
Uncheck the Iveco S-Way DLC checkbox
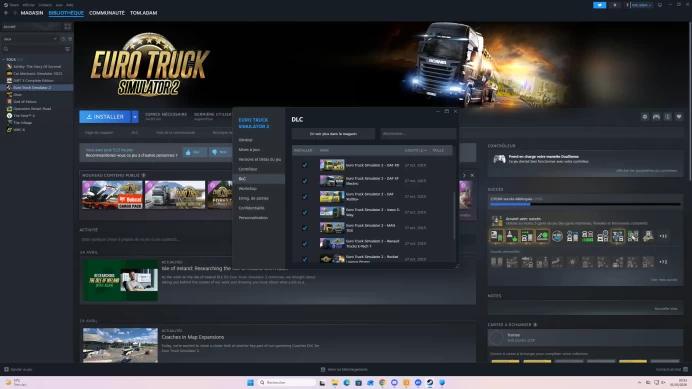coord(305,212)
